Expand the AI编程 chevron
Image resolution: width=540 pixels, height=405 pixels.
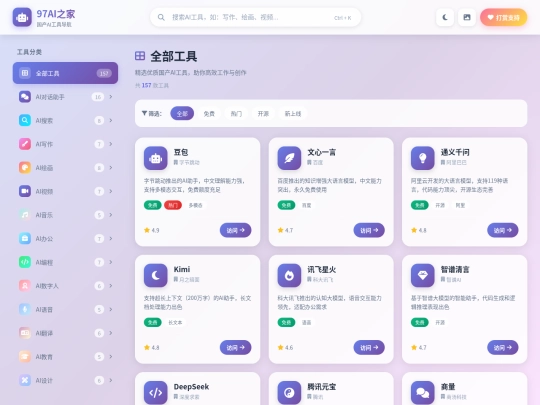[x=111, y=262]
